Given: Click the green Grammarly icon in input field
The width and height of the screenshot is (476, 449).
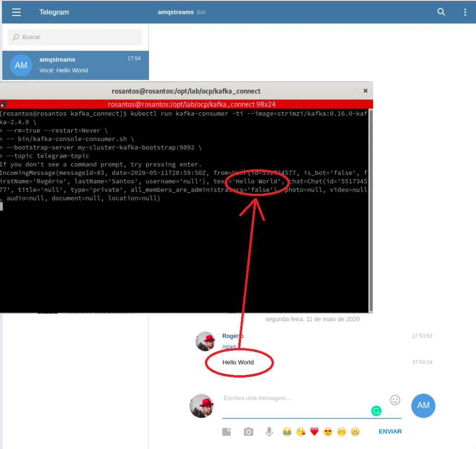Looking at the screenshot, I should (376, 410).
